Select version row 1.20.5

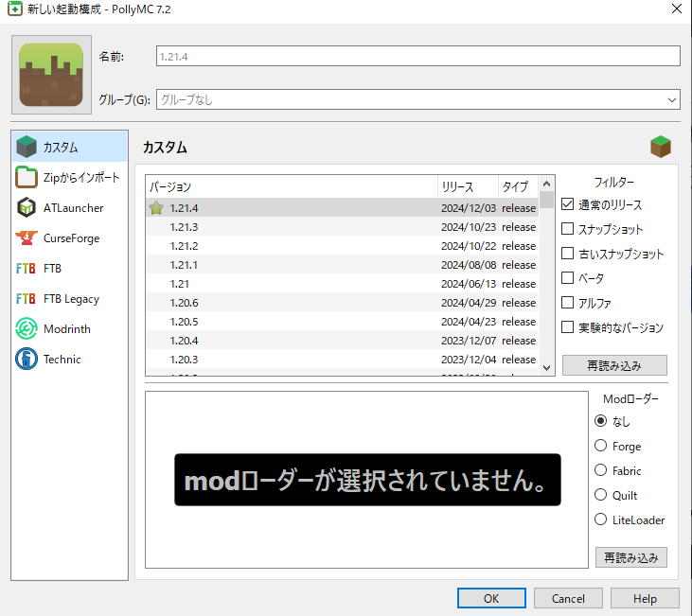click(x=342, y=322)
